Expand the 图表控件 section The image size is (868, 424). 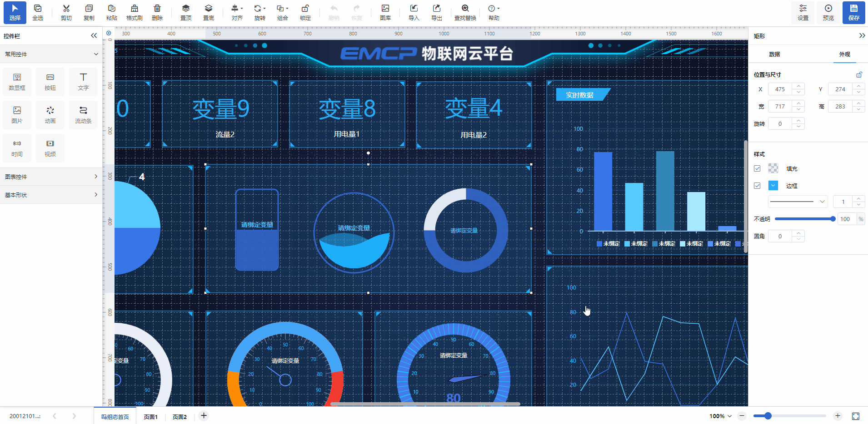tap(51, 177)
